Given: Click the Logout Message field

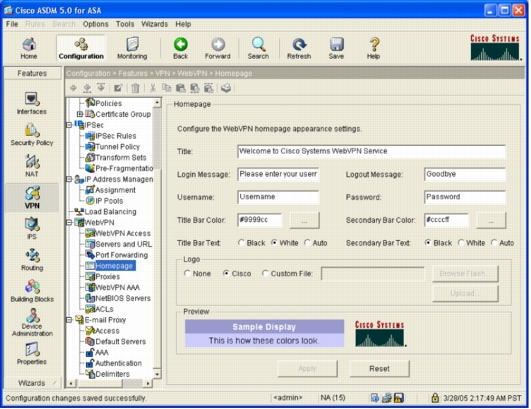Looking at the screenshot, I should [x=465, y=174].
